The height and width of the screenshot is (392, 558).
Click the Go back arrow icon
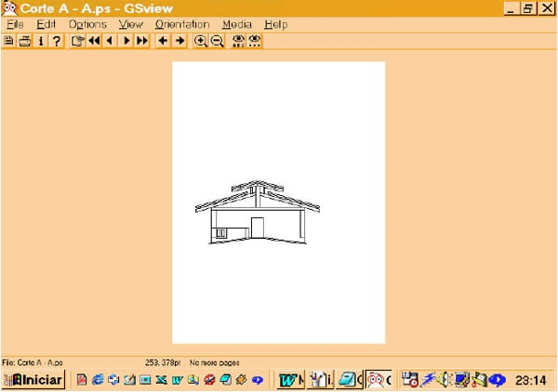click(x=163, y=41)
